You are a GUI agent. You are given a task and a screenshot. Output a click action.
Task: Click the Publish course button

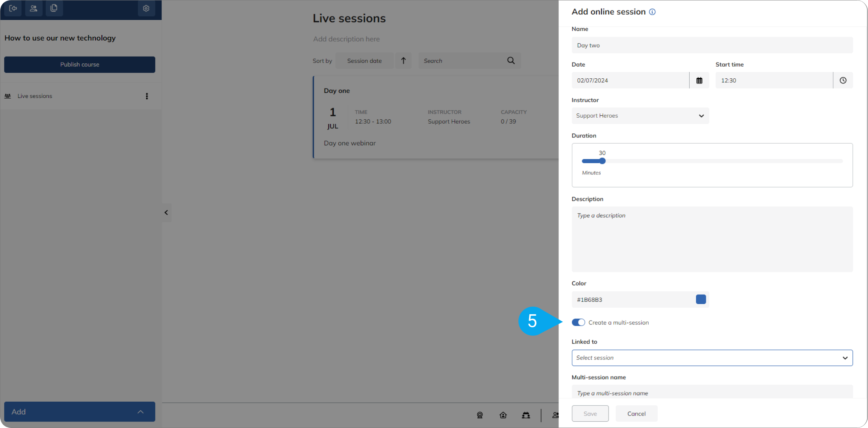pos(80,64)
